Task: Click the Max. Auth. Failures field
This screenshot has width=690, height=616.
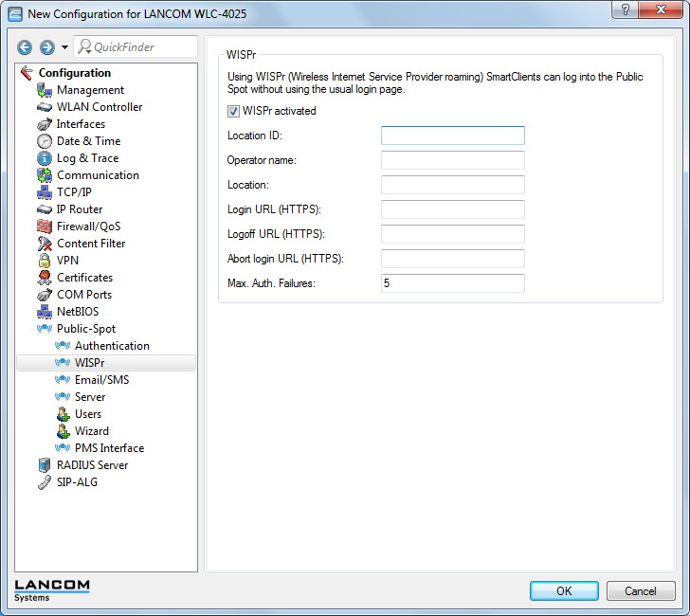Action: click(452, 283)
